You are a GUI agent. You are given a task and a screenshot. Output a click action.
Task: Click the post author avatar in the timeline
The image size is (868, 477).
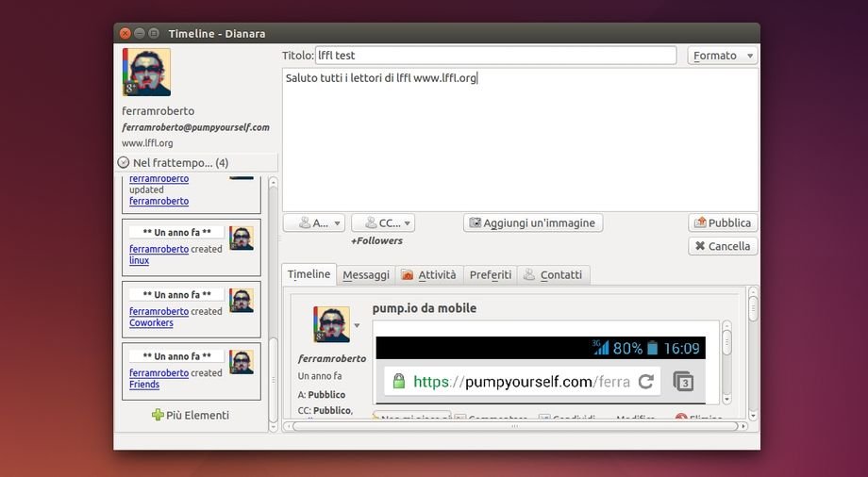coord(331,324)
